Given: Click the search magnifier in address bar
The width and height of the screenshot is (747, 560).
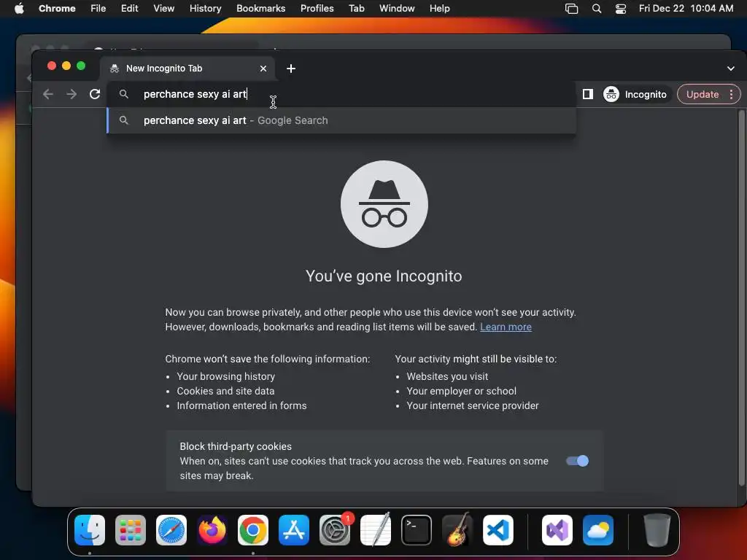Looking at the screenshot, I should (x=124, y=94).
